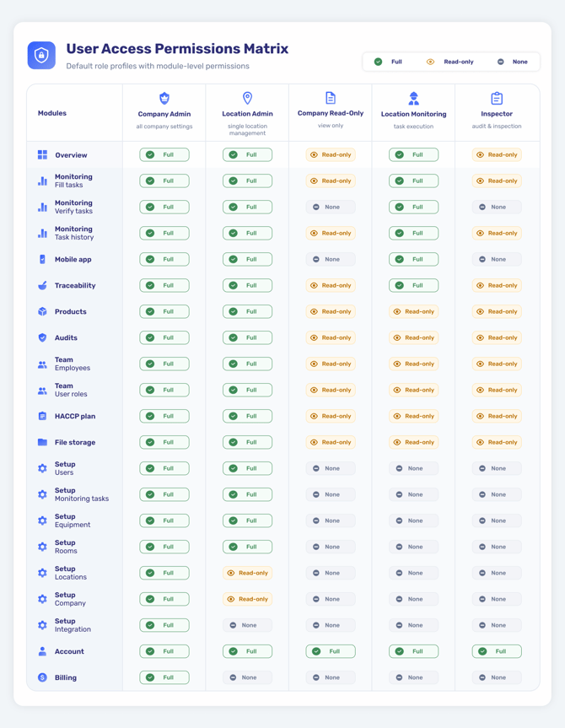Click the Company Admin crown icon
Image resolution: width=565 pixels, height=728 pixels.
pos(164,98)
